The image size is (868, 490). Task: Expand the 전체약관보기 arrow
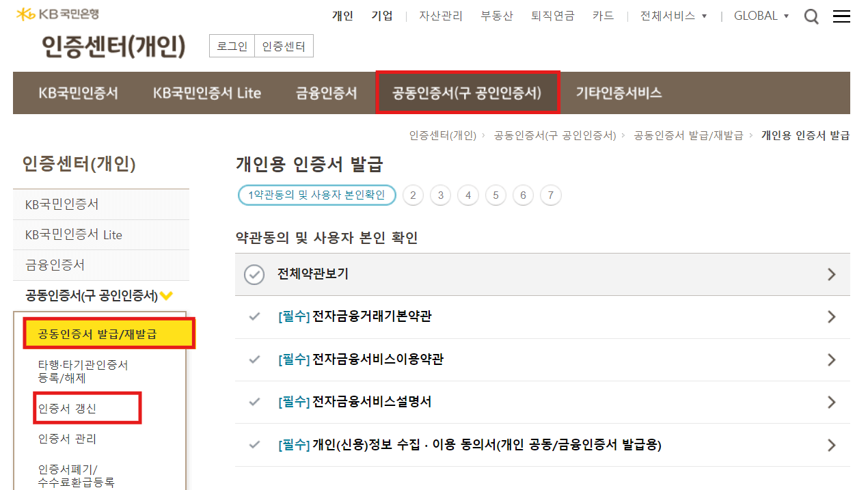coord(832,275)
